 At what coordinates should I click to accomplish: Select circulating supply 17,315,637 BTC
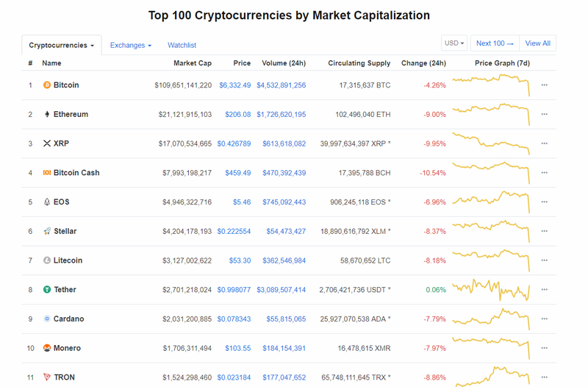[x=365, y=85]
